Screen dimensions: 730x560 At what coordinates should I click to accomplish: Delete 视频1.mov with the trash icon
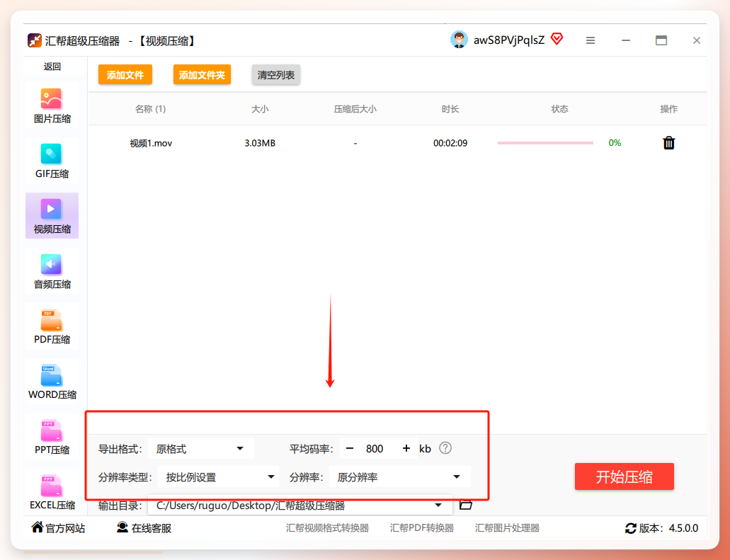point(668,143)
